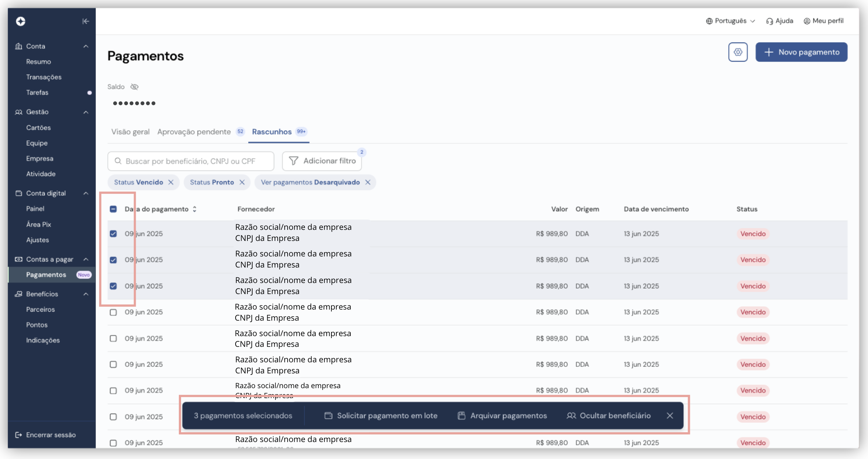
Task: Open the Português language dropdown
Action: (x=730, y=21)
